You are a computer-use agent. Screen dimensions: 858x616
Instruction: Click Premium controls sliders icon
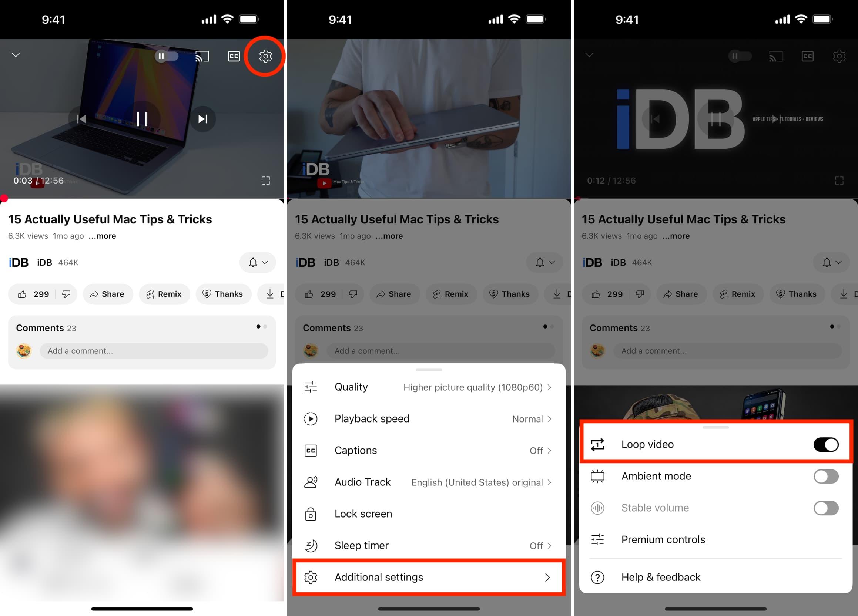(597, 540)
